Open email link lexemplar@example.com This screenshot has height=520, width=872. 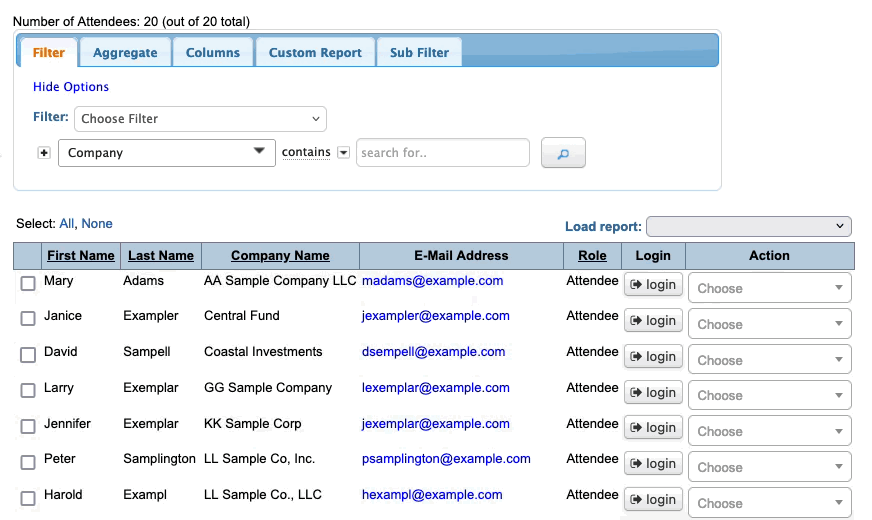[435, 388]
